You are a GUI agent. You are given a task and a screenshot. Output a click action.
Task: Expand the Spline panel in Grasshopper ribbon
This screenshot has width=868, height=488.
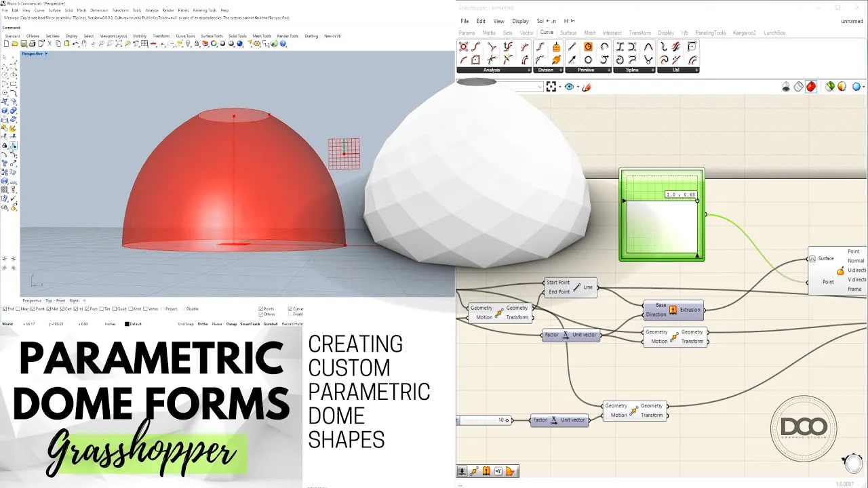(x=652, y=70)
